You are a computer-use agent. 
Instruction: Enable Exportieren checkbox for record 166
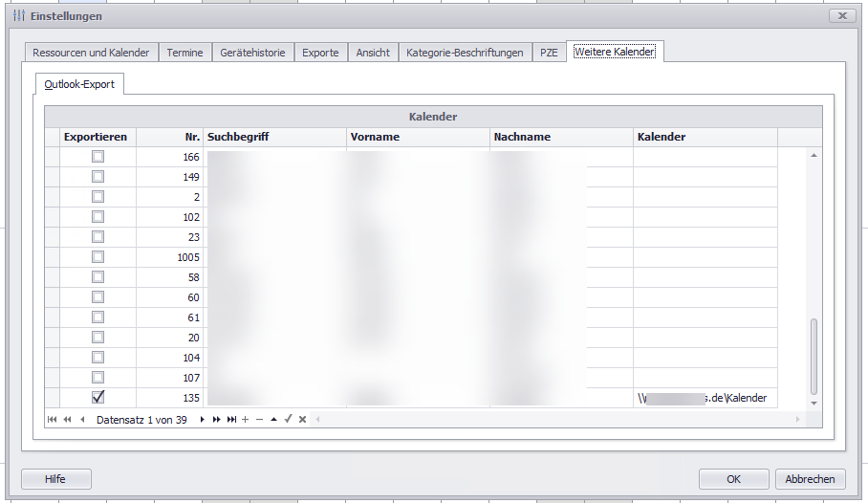[98, 157]
